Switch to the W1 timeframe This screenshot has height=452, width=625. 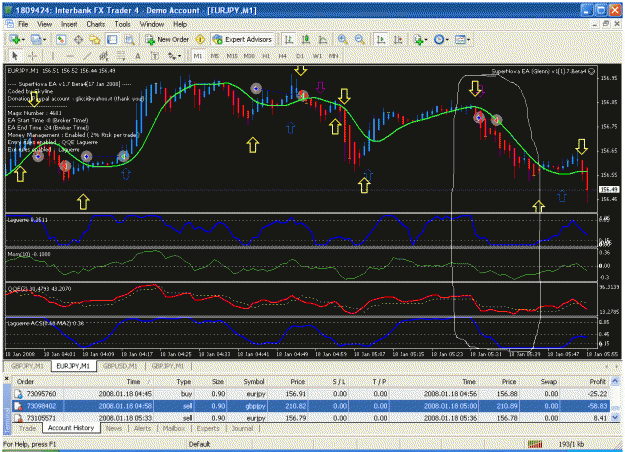[317, 56]
